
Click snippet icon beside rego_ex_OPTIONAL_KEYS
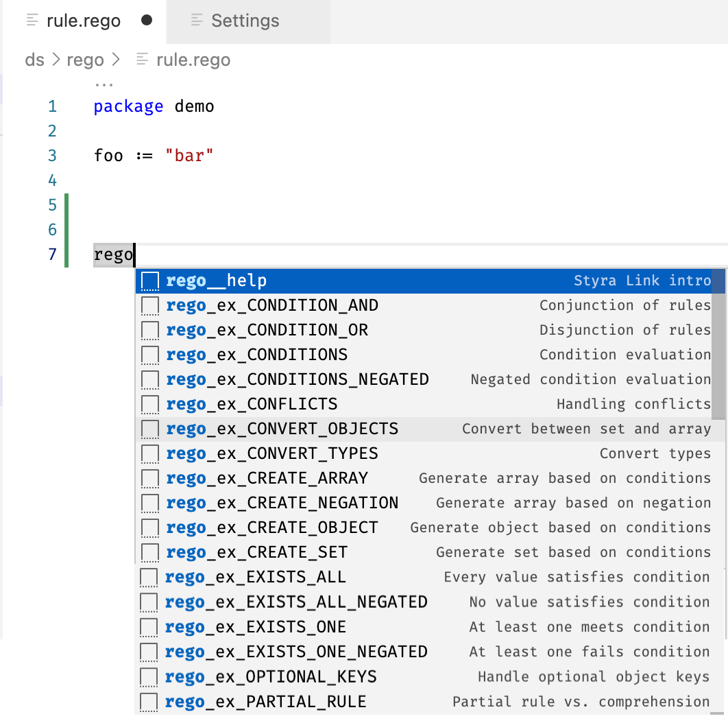point(149,677)
